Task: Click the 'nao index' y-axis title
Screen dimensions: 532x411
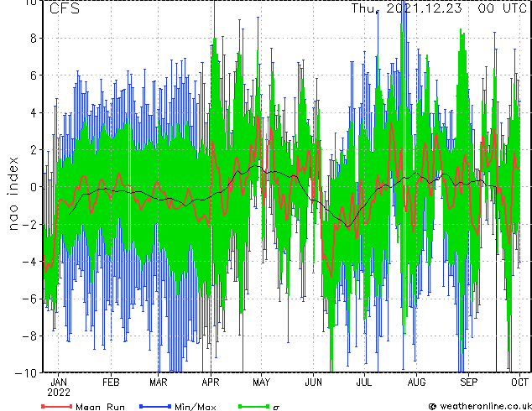Action: (13, 193)
